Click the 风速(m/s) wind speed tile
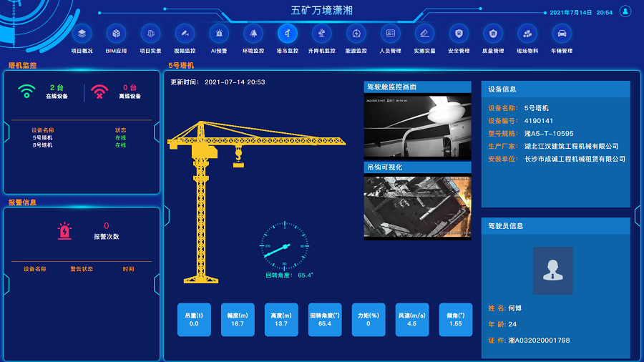Image resolution: width=644 pixels, height=362 pixels. click(x=411, y=319)
